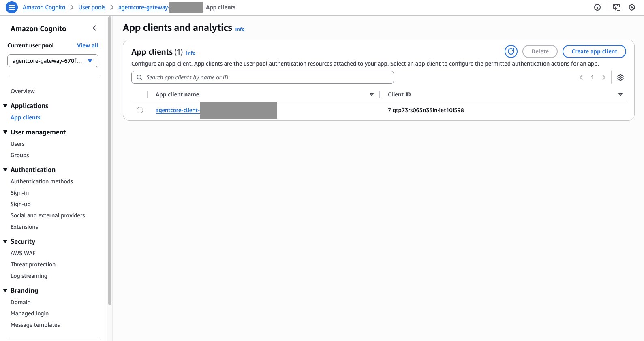The height and width of the screenshot is (341, 644).
Task: Click the info circle icon in header
Action: click(x=597, y=7)
